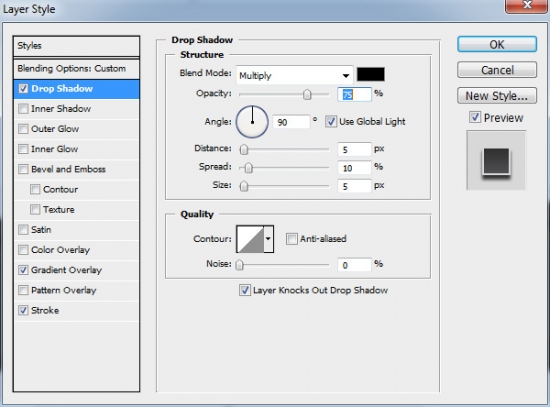Uncheck Layer Knocks Out Drop Shadow
This screenshot has width=550, height=407.
click(x=244, y=290)
